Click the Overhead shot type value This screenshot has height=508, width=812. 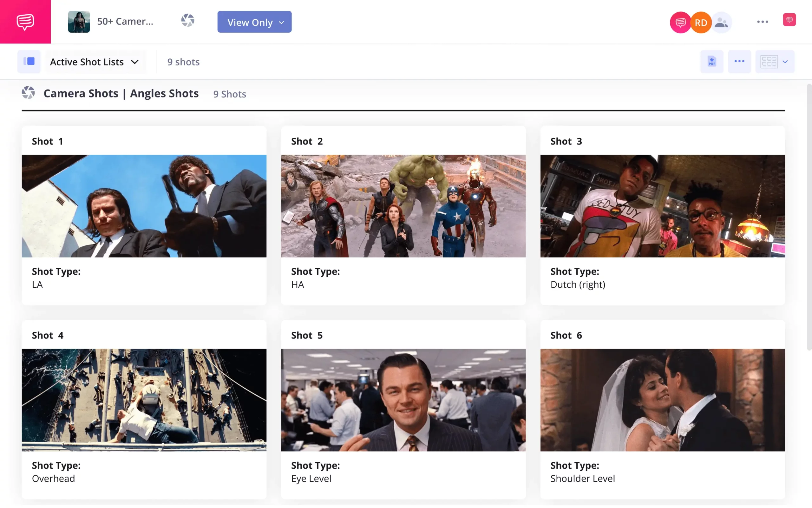tap(53, 478)
